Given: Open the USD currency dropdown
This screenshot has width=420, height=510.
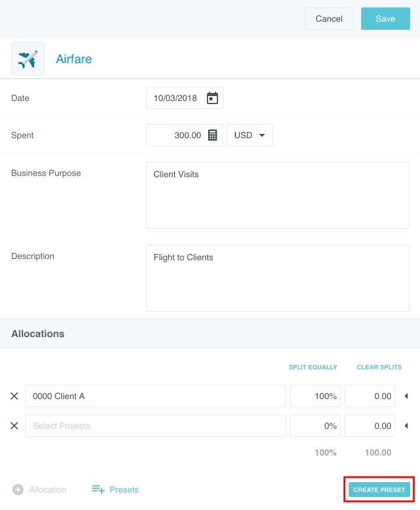Looking at the screenshot, I should (x=250, y=135).
